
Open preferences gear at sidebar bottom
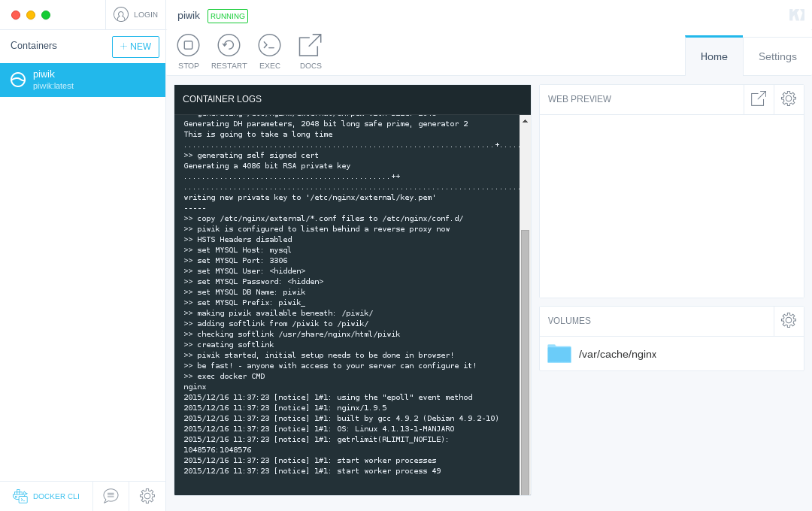point(147,496)
